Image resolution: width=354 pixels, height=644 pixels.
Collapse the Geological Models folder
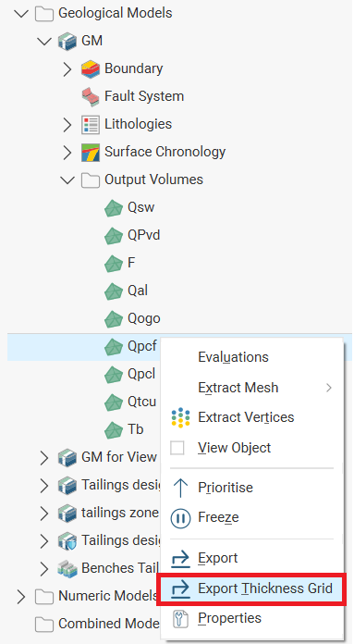pos(21,13)
